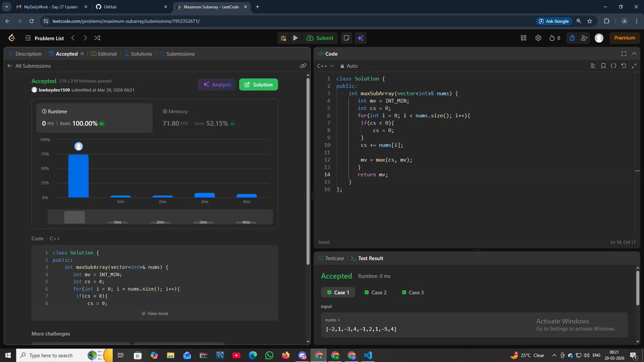This screenshot has width=644, height=362.
Task: Open the debugger bug icon
Action: tap(283, 38)
